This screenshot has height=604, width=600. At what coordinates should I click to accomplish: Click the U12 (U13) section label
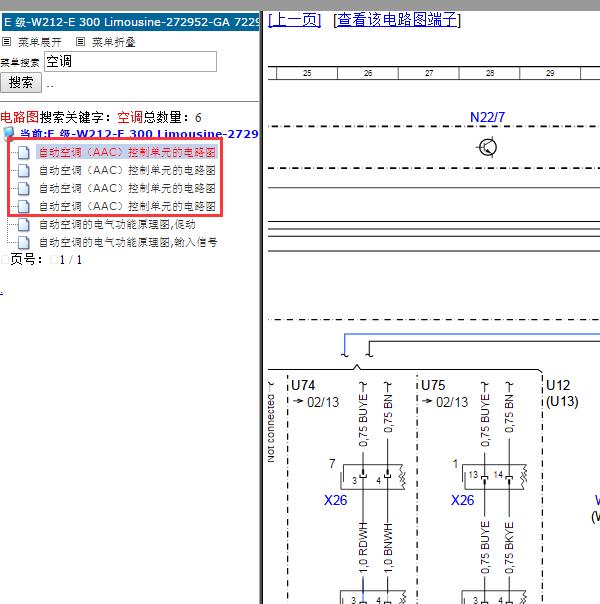click(x=562, y=393)
